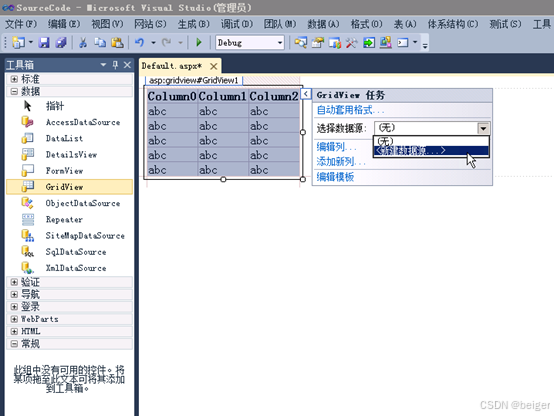Expand the HTML toolbox group
The image size is (554, 416).
pyautogui.click(x=14, y=332)
